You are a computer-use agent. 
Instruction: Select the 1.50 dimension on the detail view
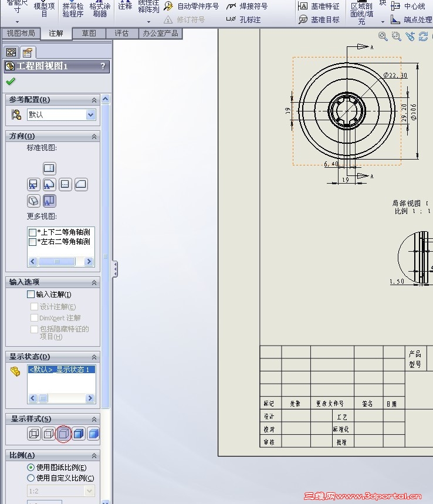397,282
